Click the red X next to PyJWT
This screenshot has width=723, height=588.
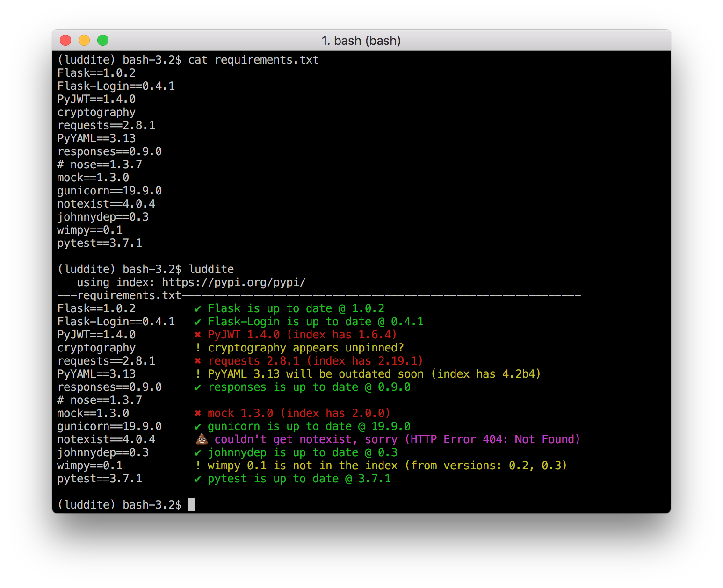pos(198,335)
